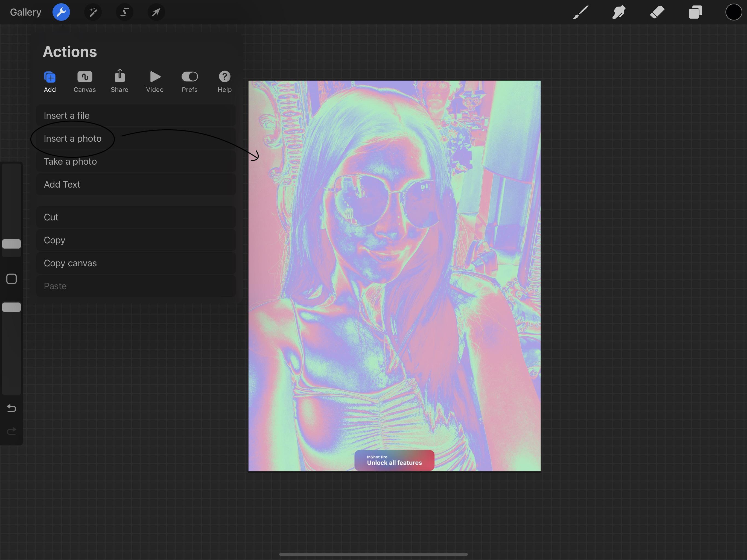The height and width of the screenshot is (560, 747).
Task: Open active color picker circle
Action: (x=734, y=13)
